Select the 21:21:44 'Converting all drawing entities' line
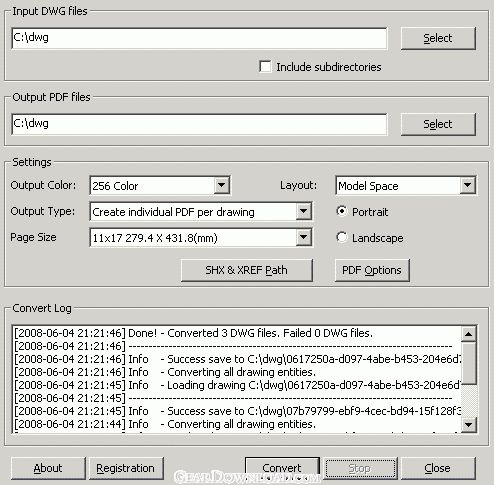Image resolution: width=494 pixels, height=485 pixels. pos(237,424)
